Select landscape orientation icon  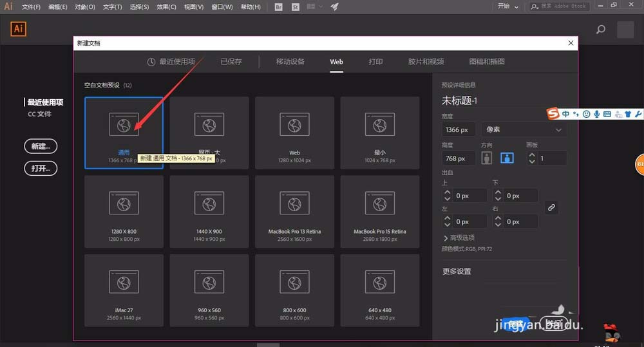click(507, 158)
